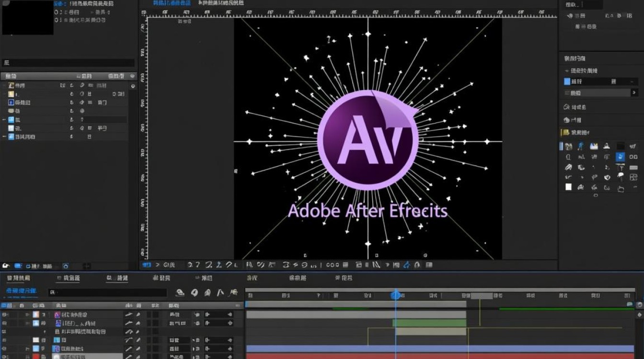Select the dark blue square item in project list

11,102
